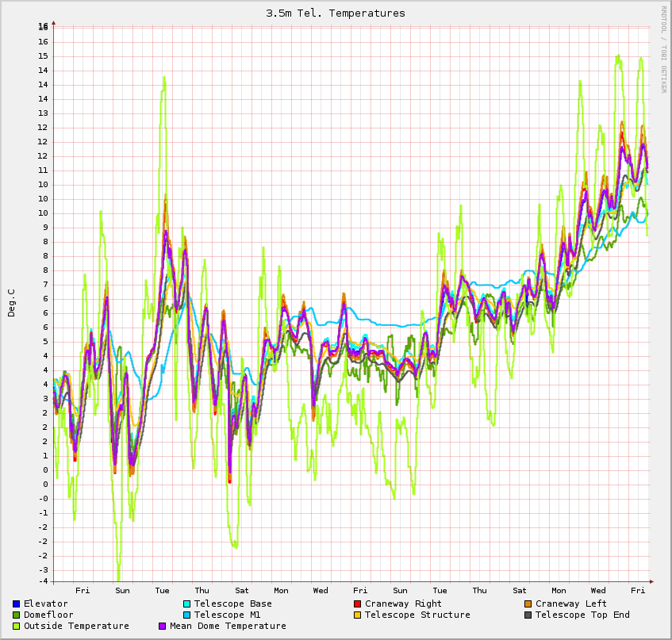Click the green Domefloor legend swatch

(17, 615)
